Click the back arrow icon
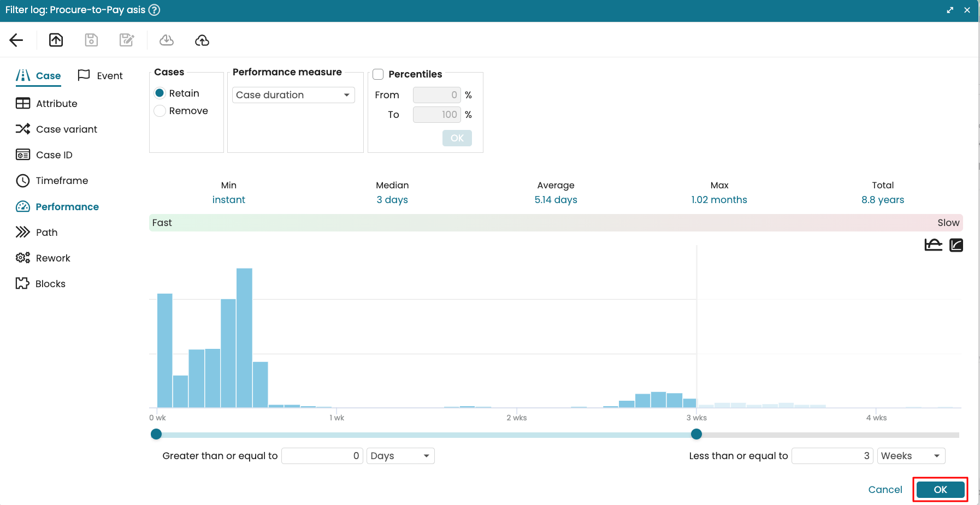 [x=16, y=40]
